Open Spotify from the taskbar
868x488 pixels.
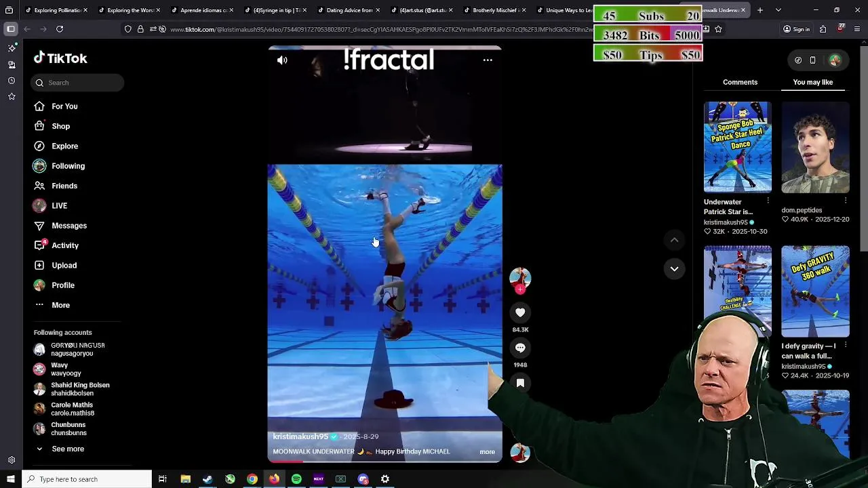[x=296, y=479]
